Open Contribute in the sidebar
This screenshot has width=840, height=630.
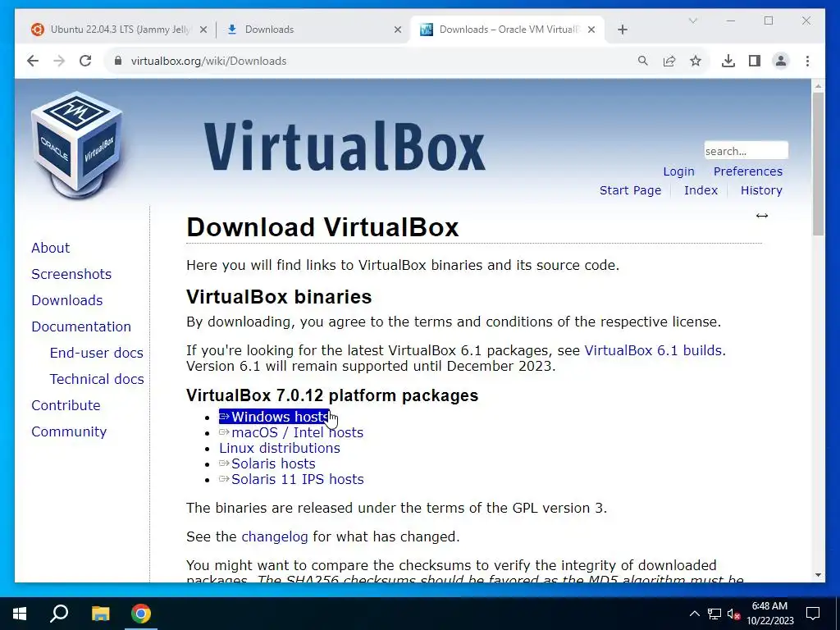click(x=66, y=405)
